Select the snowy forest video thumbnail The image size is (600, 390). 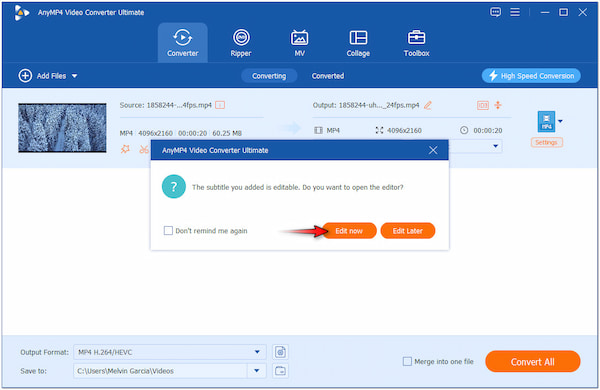point(62,127)
